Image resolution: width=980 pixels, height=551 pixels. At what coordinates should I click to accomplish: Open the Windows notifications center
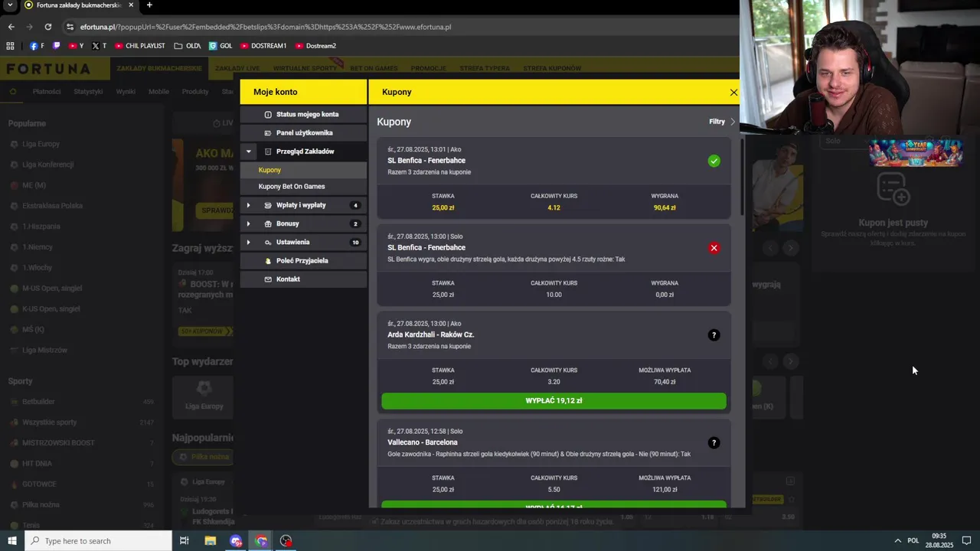point(966,541)
